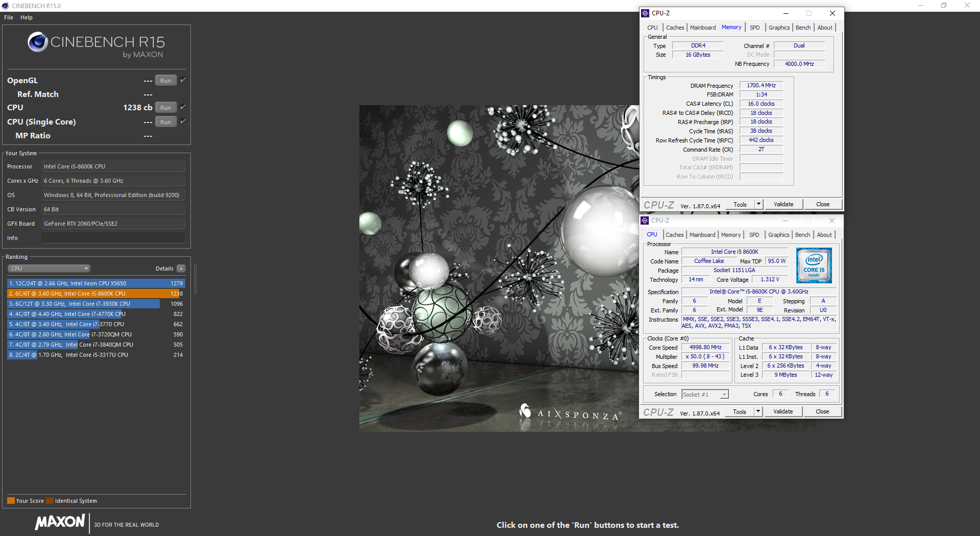Click the rendered scene image

coord(499,268)
